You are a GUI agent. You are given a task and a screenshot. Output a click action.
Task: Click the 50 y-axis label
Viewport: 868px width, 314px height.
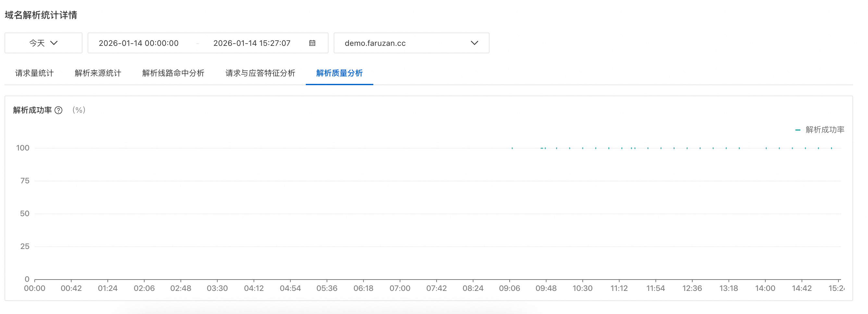pyautogui.click(x=25, y=214)
